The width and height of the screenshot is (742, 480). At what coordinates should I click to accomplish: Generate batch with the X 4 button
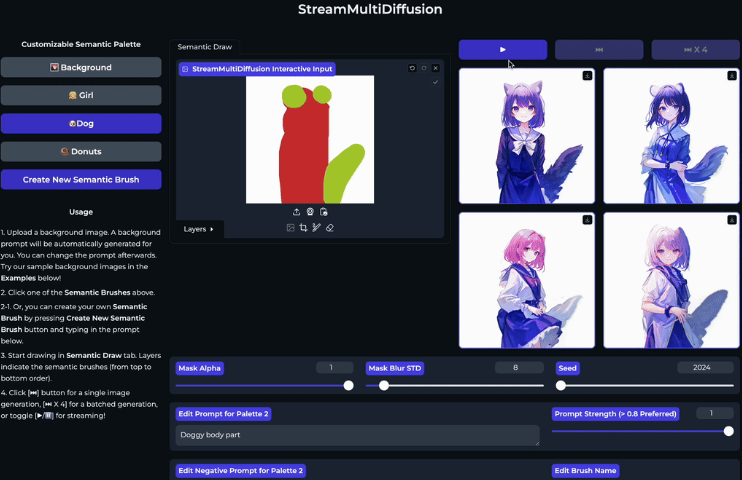[696, 50]
